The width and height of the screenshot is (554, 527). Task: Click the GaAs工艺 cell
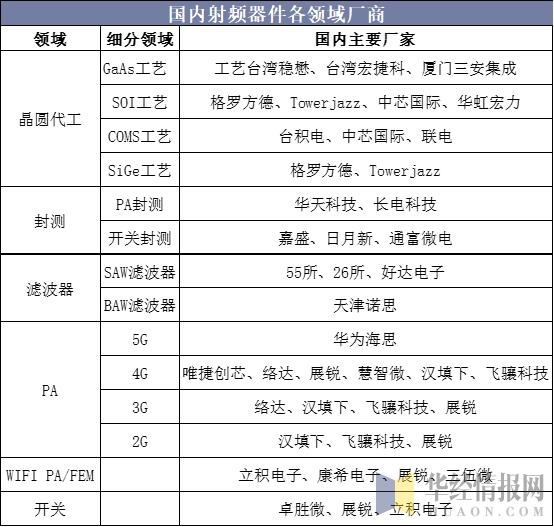coord(140,68)
